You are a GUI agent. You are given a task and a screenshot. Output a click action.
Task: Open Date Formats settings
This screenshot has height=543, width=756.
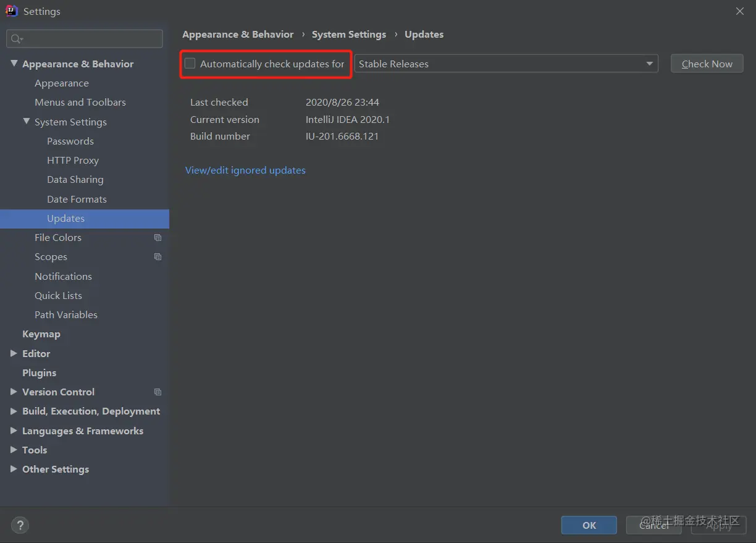tap(77, 200)
